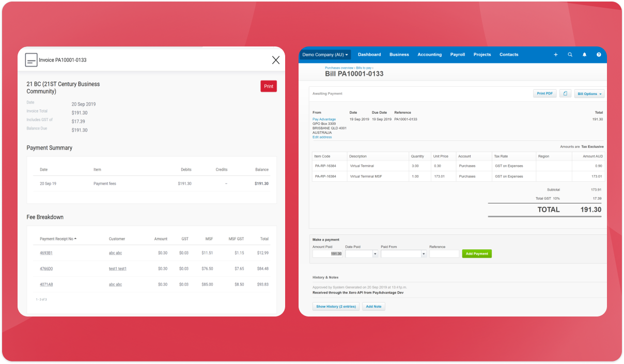624x364 pixels.
Task: Click the Add Note button
Action: pos(373,307)
